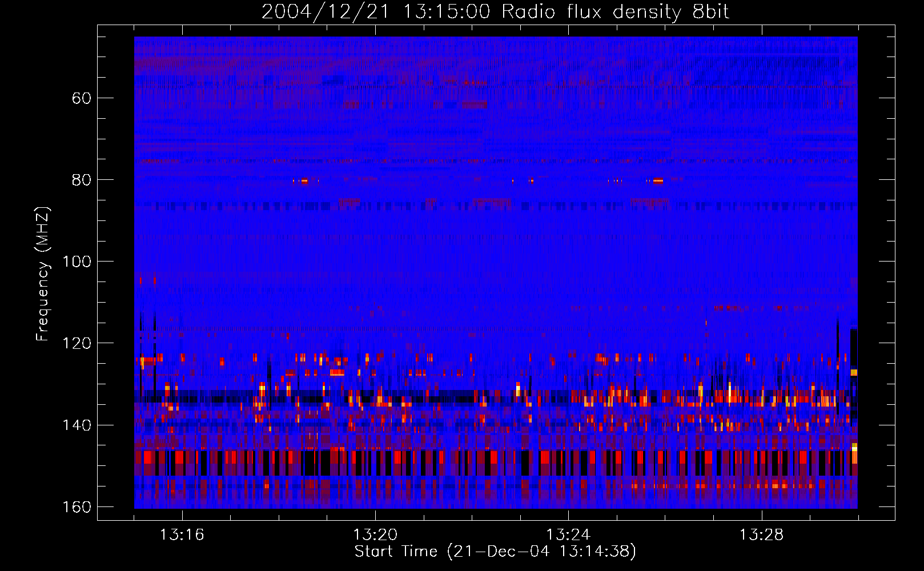
Task: Click the 13:16 time tick label
Action: 182,535
